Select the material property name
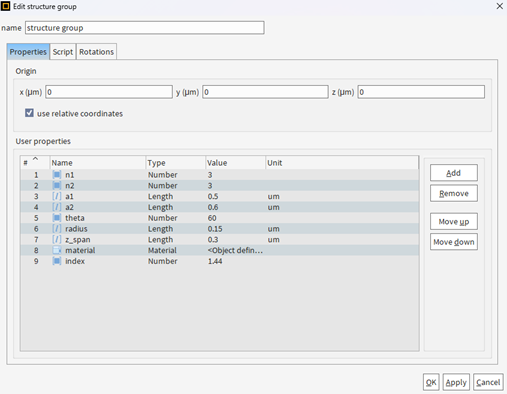 tap(80, 250)
